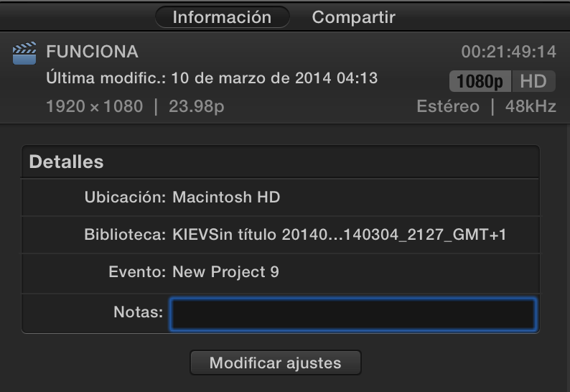The image size is (570, 392).
Task: Click the 23.98p frame rate label
Action: pos(196,106)
